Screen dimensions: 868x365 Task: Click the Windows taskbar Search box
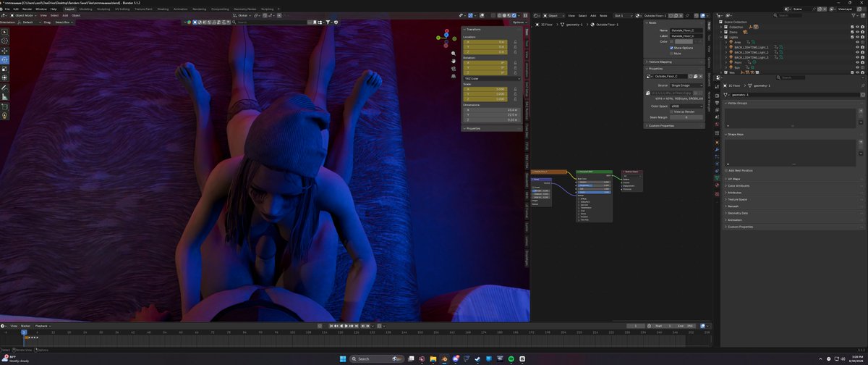377,358
